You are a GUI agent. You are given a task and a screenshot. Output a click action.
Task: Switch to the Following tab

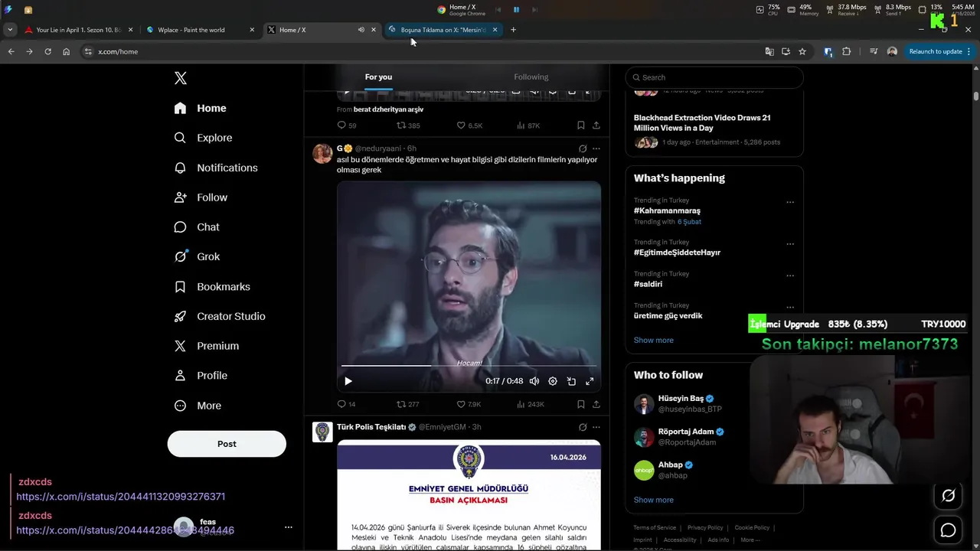pyautogui.click(x=531, y=77)
